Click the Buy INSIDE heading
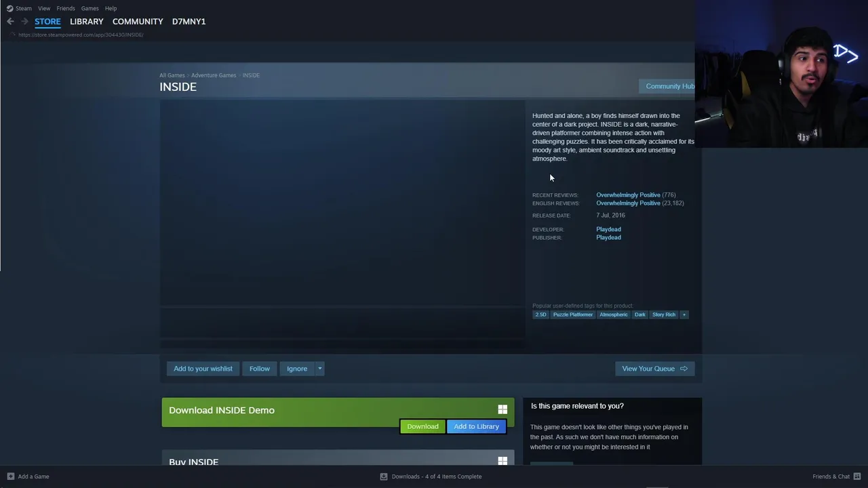The image size is (868, 488). [x=193, y=462]
